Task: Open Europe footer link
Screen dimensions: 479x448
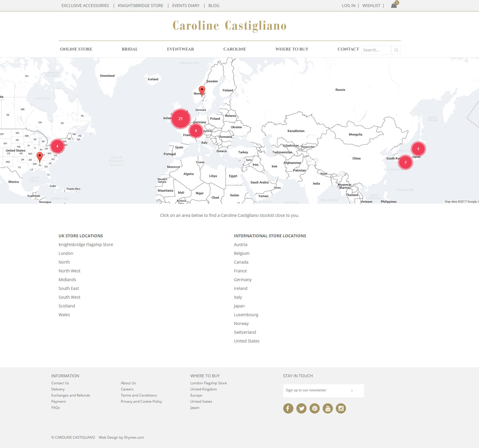Action: pyautogui.click(x=196, y=395)
